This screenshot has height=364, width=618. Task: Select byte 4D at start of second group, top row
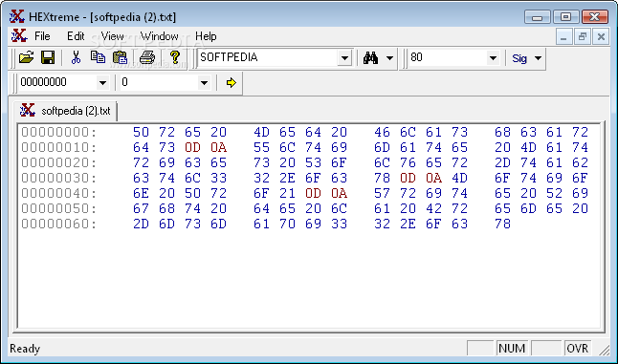click(x=261, y=132)
